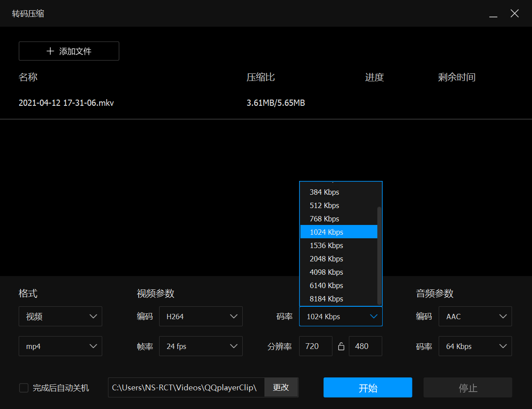
Task: Open the 视频 format type dropdown
Action: point(60,316)
